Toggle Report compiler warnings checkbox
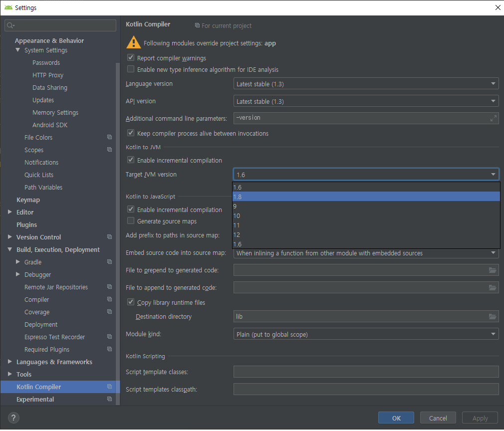504x431 pixels. tap(131, 57)
